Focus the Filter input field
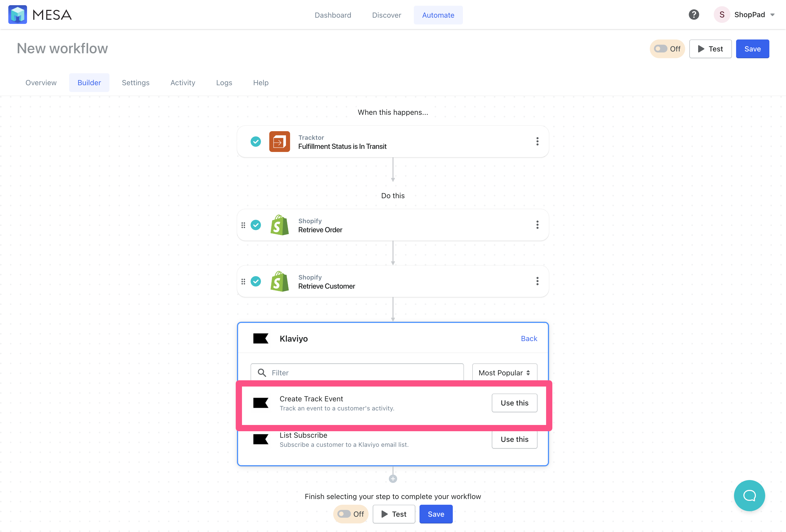Viewport: 786px width, 532px height. point(357,373)
